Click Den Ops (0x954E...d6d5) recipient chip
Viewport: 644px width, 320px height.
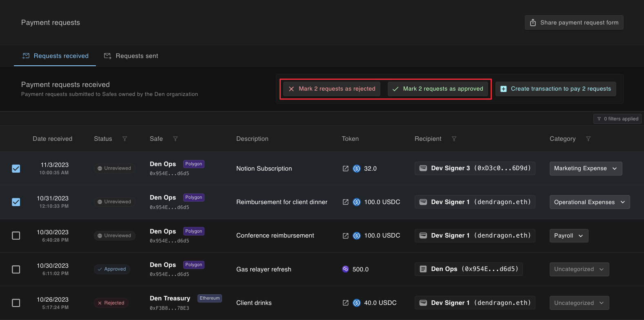click(469, 269)
